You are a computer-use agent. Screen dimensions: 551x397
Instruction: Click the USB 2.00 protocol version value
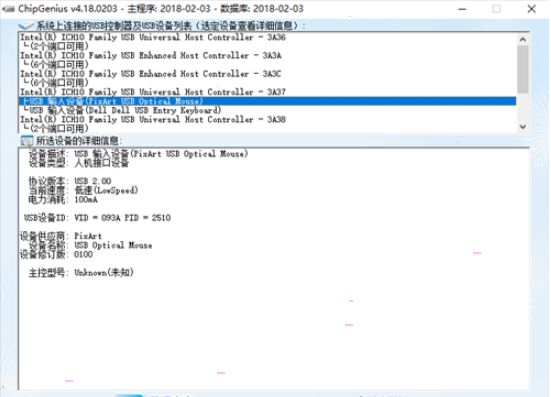point(93,181)
